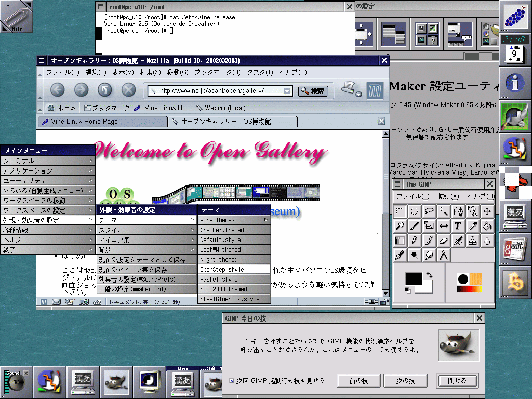Reset GIMP colors to default black and white

click(x=408, y=290)
